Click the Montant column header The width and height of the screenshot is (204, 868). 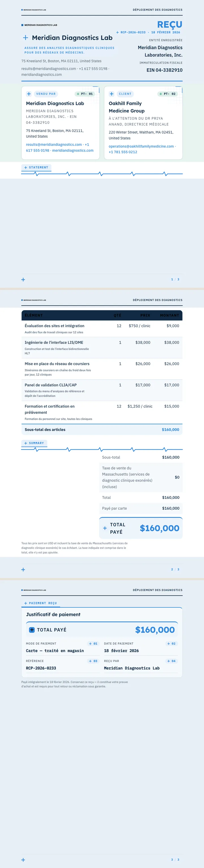(x=169, y=315)
